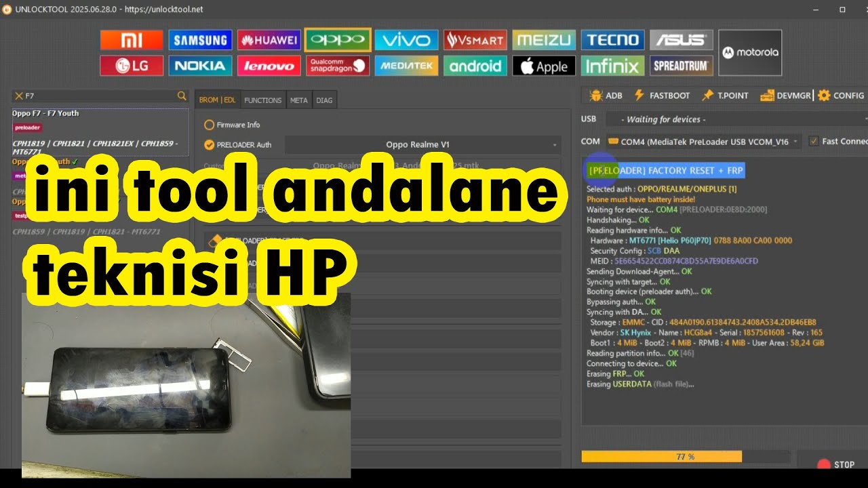
Task: Select the OPPO brand logo
Action: click(338, 40)
